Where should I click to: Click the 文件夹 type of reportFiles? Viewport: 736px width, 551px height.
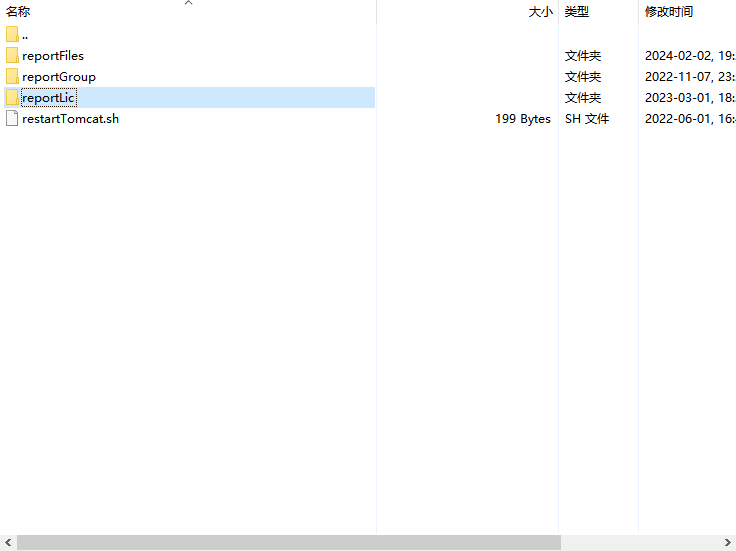(x=583, y=56)
